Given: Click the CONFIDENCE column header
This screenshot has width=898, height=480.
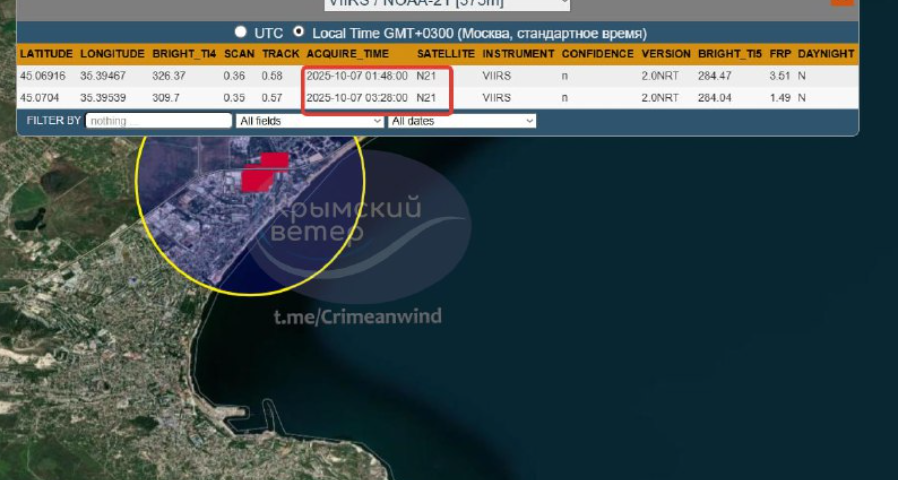Looking at the screenshot, I should click(597, 53).
